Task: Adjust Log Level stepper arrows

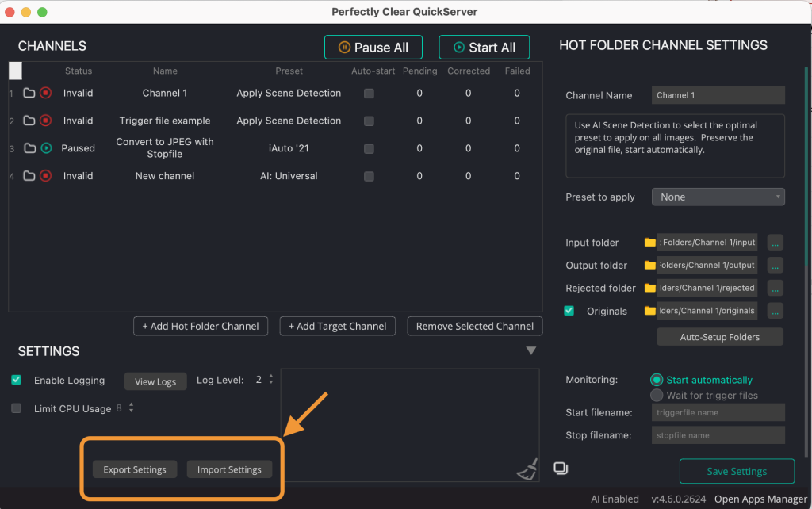Action: pyautogui.click(x=271, y=380)
